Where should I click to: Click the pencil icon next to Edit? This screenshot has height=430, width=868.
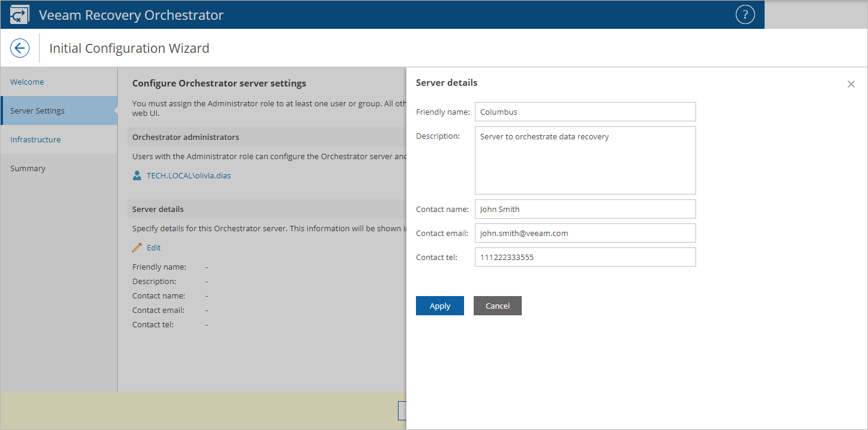tap(137, 247)
